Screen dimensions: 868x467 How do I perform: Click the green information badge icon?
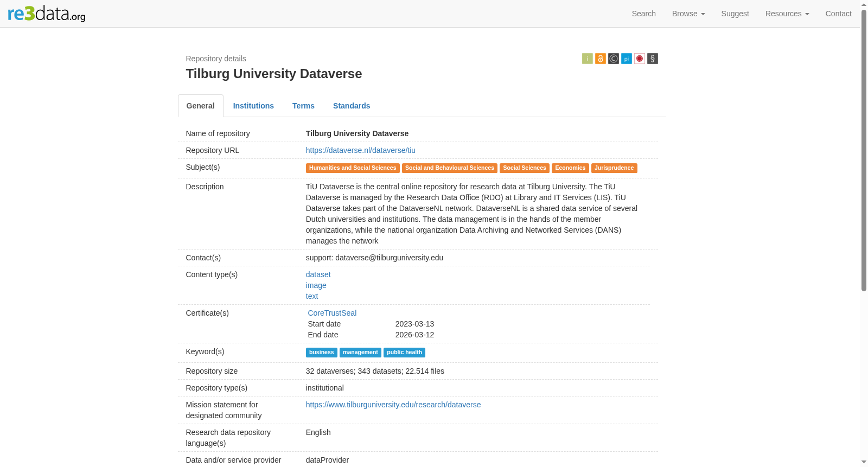click(x=588, y=59)
